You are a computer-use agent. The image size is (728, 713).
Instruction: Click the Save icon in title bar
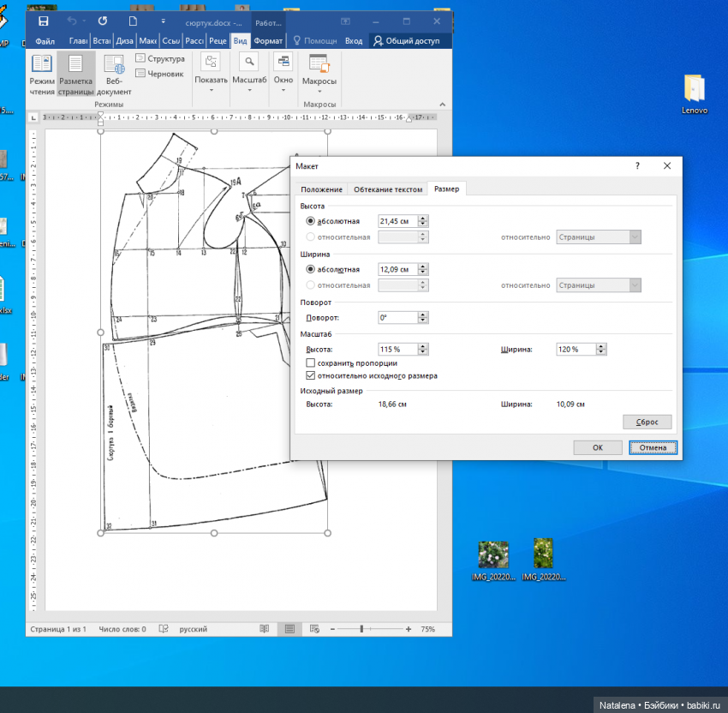tap(43, 20)
